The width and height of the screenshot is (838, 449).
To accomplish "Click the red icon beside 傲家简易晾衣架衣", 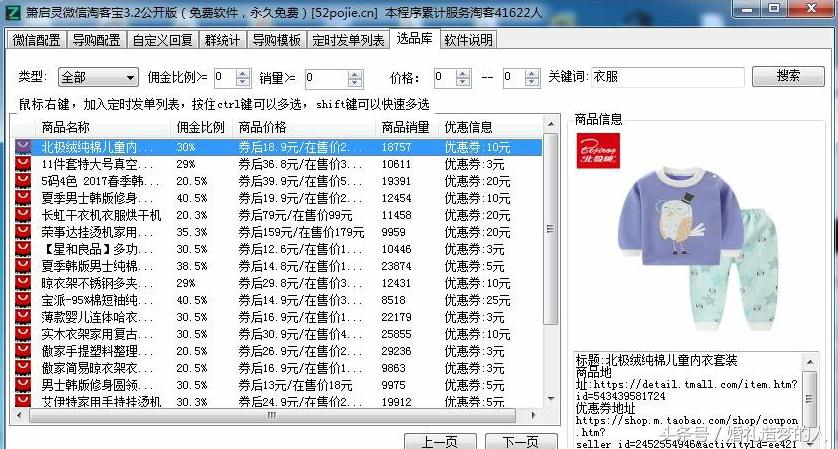I will click(x=23, y=368).
